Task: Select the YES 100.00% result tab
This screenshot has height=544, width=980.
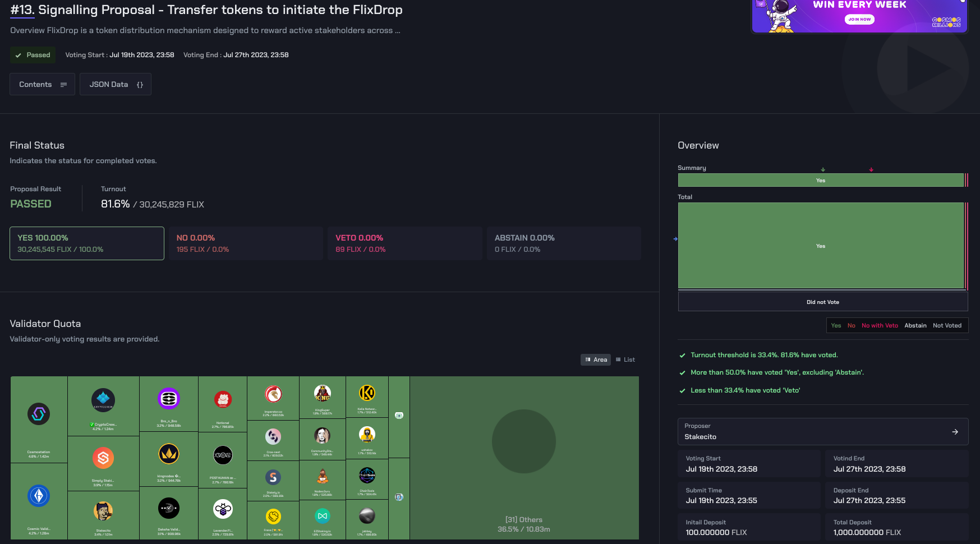Action: [x=87, y=243]
